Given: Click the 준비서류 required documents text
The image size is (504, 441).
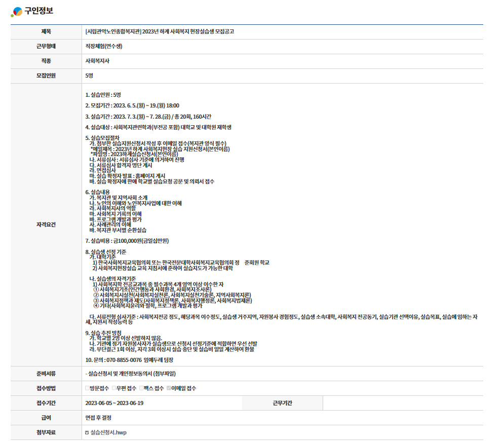Looking at the screenshot, I should [x=132, y=374].
